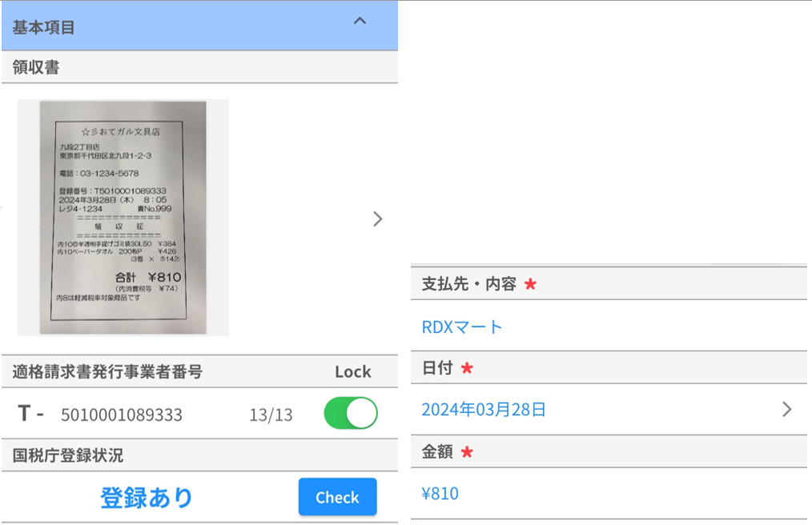Click the 適格請求書発行事業者番号 label

[x=107, y=371]
